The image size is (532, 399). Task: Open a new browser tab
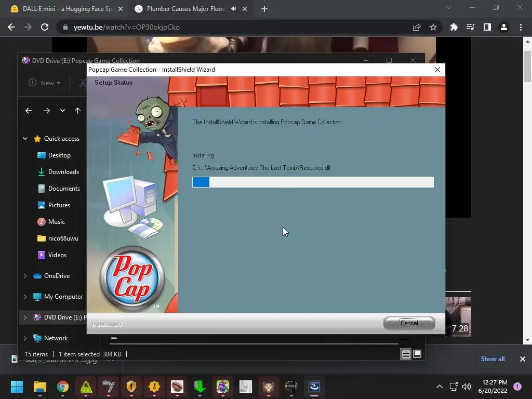(x=264, y=9)
